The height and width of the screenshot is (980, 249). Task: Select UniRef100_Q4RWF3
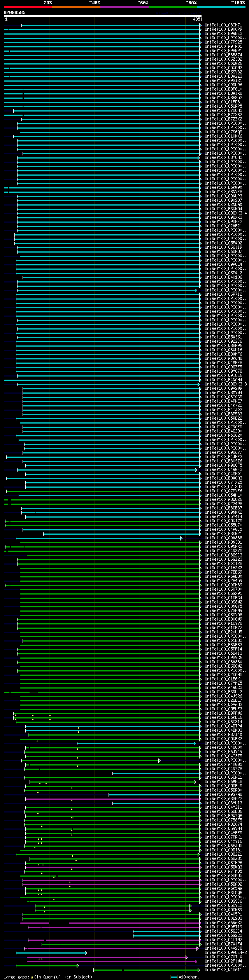tap(223, 469)
